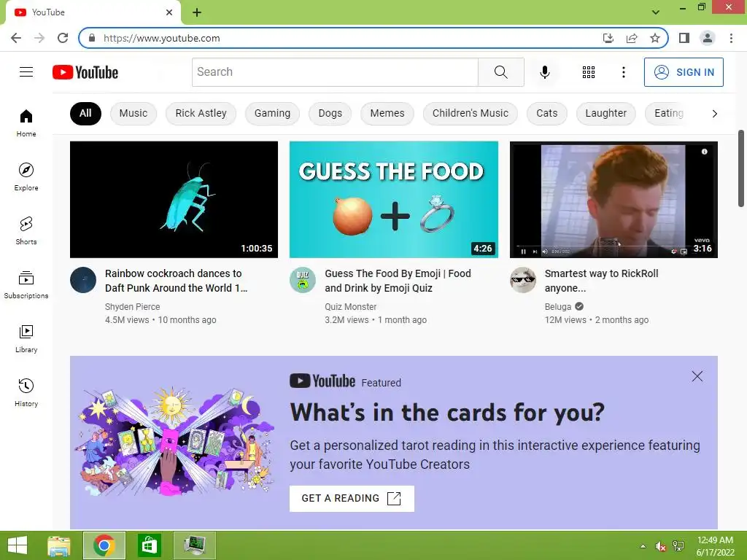Click the SIGN IN button
Image resolution: width=747 pixels, height=560 pixels.
[x=684, y=72]
